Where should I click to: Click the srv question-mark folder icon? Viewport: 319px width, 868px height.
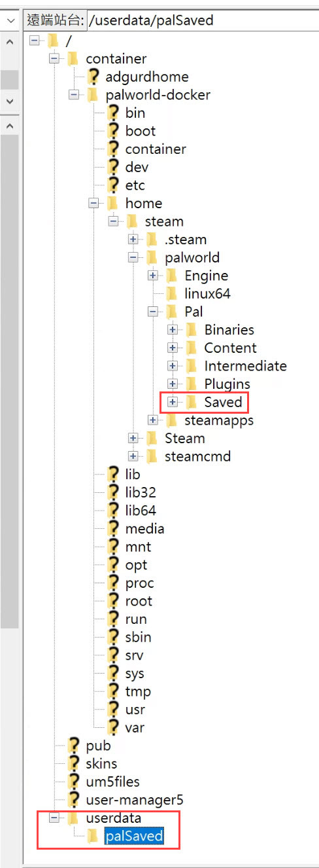click(x=114, y=655)
